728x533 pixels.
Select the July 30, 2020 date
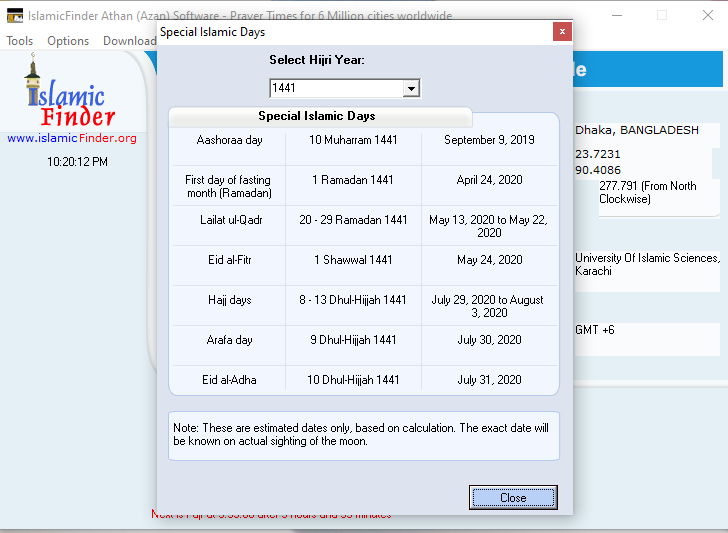tap(489, 340)
